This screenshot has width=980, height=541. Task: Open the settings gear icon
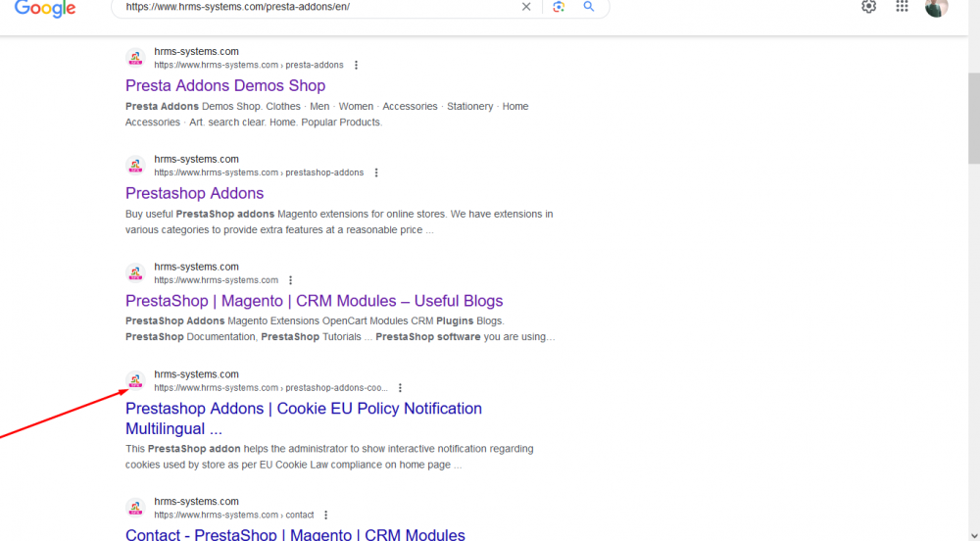pos(868,6)
